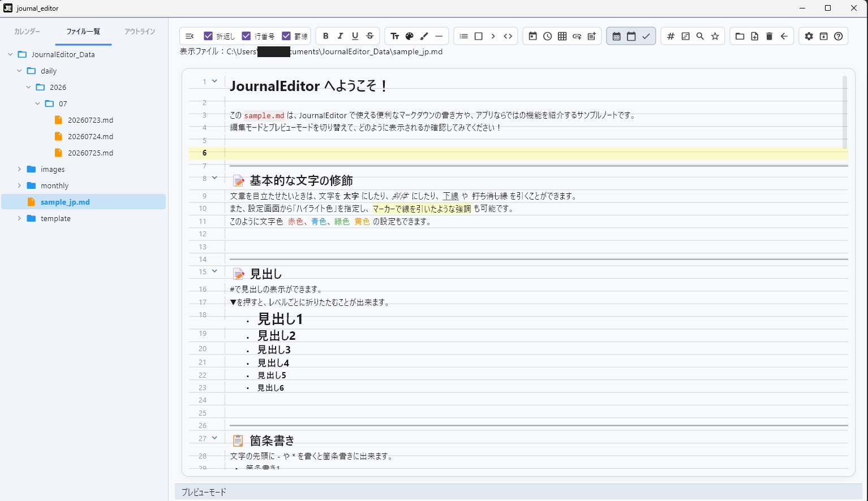This screenshot has width=868, height=501.
Task: Create a new file with the file-plus icon
Action: point(755,36)
